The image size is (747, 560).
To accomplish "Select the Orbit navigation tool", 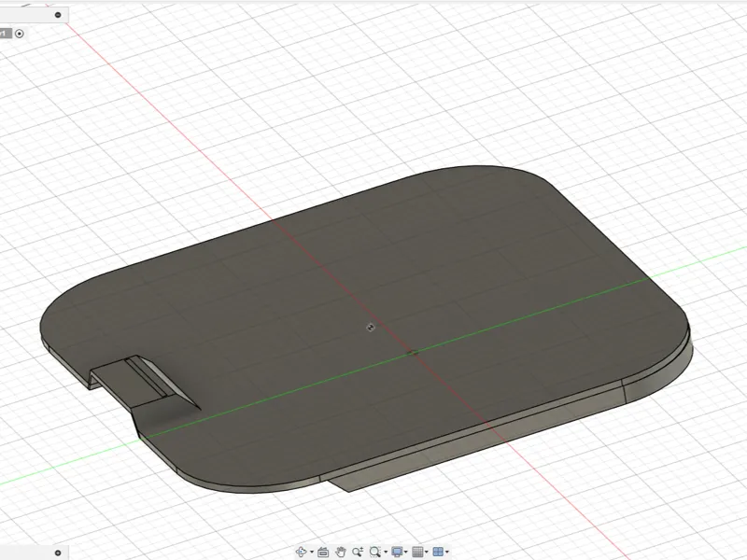I will tap(301, 552).
